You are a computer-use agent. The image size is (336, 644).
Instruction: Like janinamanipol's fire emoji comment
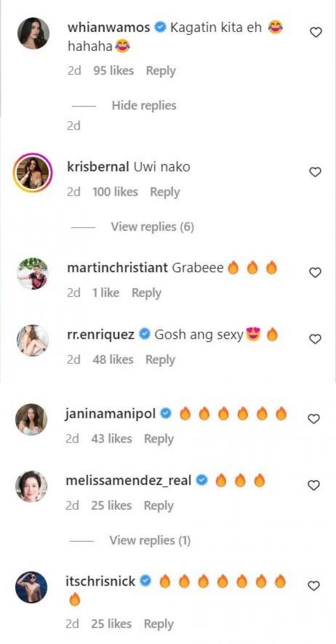click(x=314, y=419)
